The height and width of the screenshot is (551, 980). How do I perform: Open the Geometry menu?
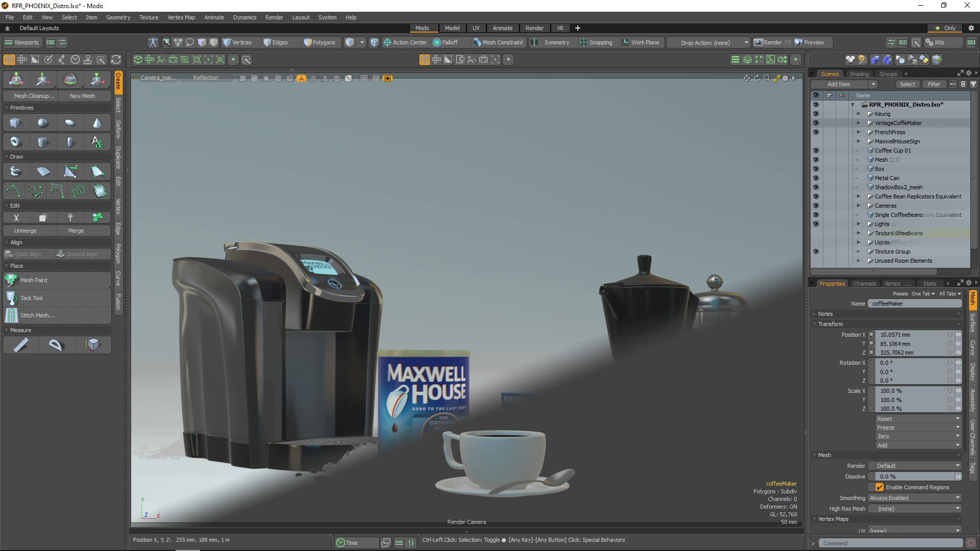tap(118, 17)
